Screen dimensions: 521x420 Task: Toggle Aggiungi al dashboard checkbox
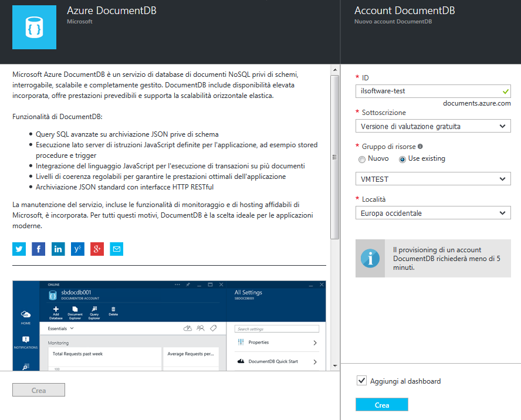pyautogui.click(x=361, y=381)
